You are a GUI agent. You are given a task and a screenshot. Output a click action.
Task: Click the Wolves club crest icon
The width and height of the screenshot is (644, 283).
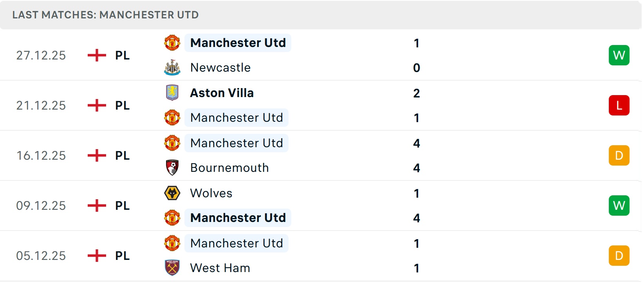click(x=172, y=193)
